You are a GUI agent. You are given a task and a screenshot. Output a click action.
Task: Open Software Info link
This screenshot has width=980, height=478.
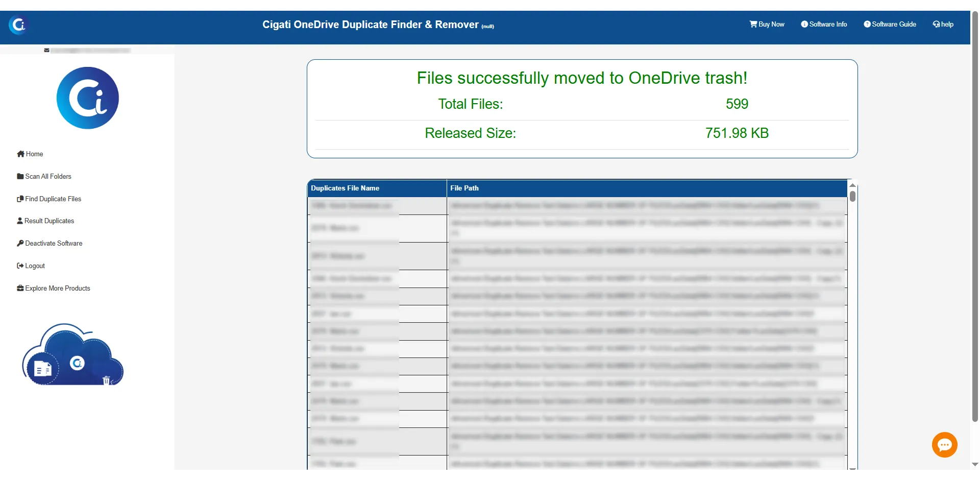824,24
